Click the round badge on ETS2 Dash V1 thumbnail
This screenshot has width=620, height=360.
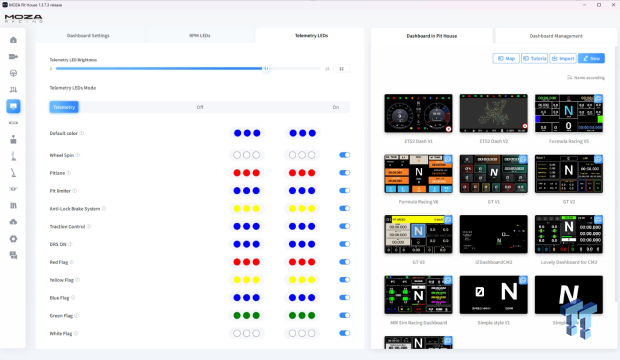(448, 129)
